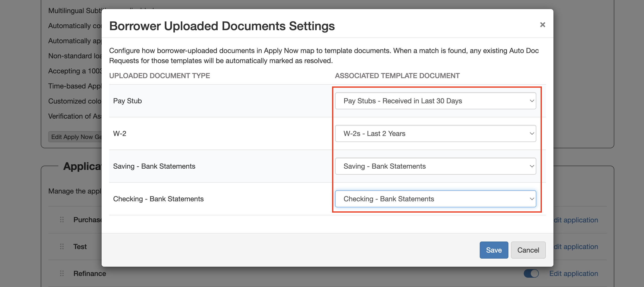The height and width of the screenshot is (287, 644).
Task: Open the Checking Bank Statements template dropdown
Action: [435, 199]
